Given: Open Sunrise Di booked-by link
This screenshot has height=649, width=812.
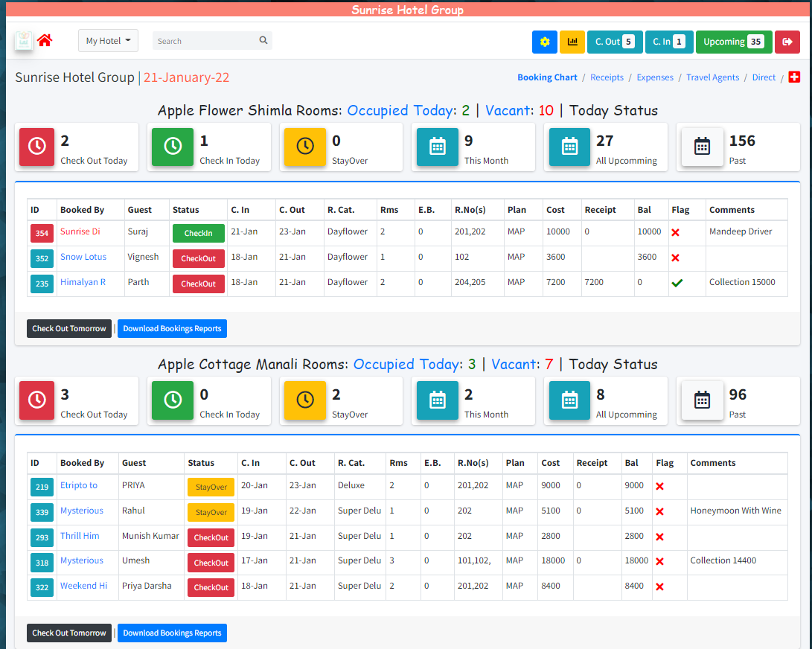Looking at the screenshot, I should point(80,231).
